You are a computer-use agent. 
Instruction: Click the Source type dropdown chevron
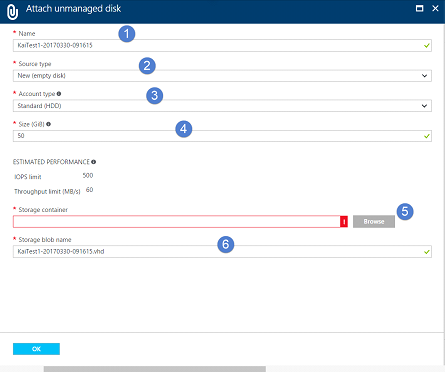424,76
